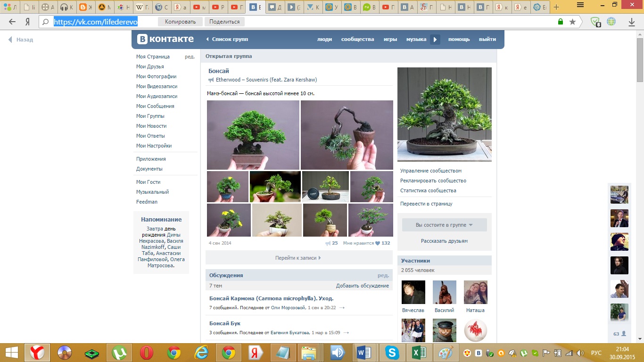Click the globe extension icon in toolbar
The image size is (644, 362).
pyautogui.click(x=611, y=22)
